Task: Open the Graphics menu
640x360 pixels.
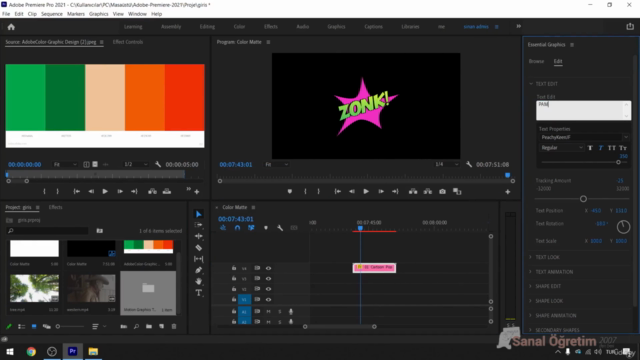Action: pyautogui.click(x=99, y=14)
